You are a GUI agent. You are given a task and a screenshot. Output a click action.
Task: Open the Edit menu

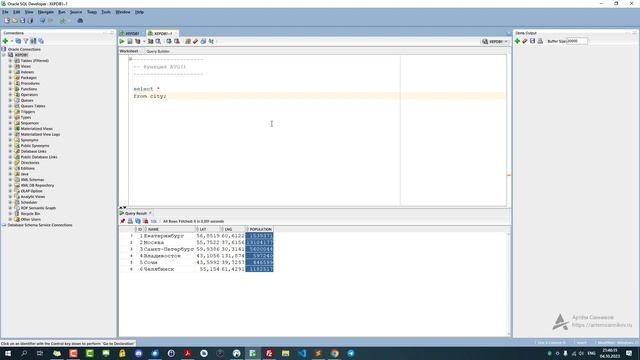coord(16,12)
